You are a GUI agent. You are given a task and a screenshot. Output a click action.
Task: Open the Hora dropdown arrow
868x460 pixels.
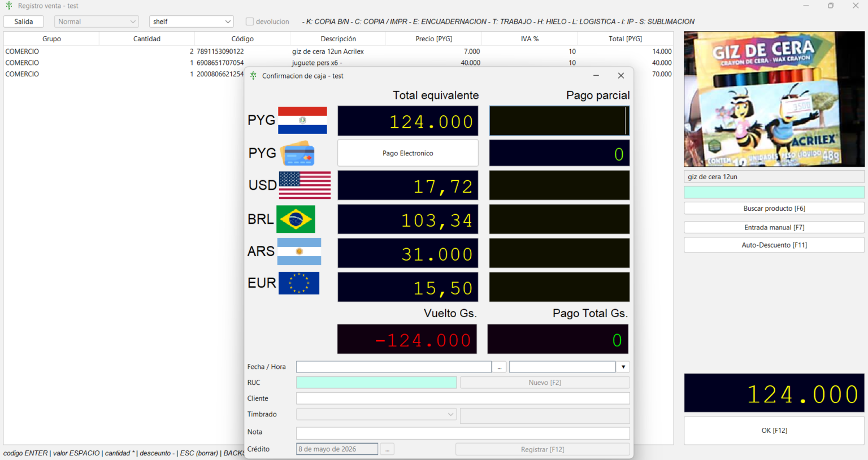(x=623, y=367)
